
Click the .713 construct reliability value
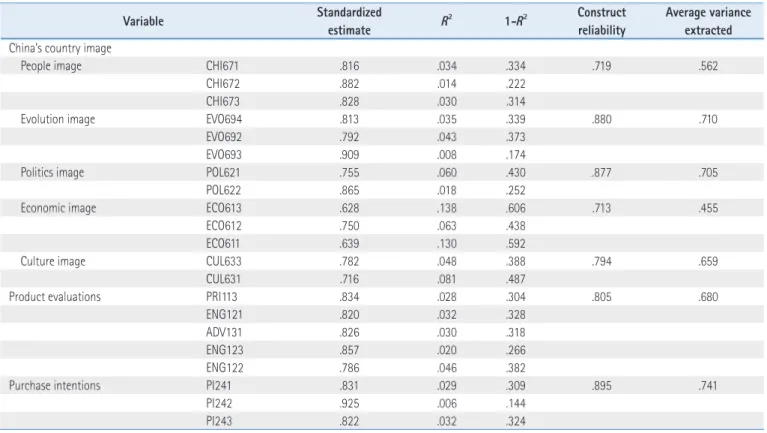601,208
